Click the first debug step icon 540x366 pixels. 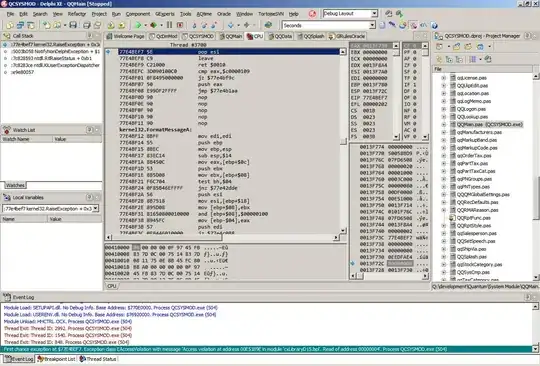194,25
